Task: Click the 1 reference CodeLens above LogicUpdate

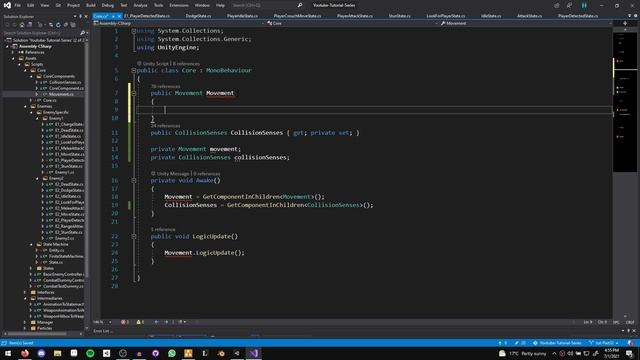Action: coord(163,229)
